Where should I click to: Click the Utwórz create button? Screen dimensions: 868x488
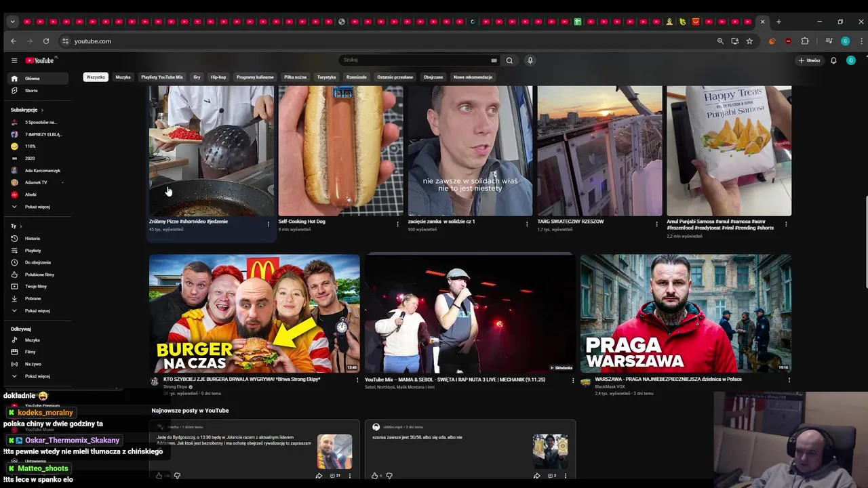(x=809, y=60)
